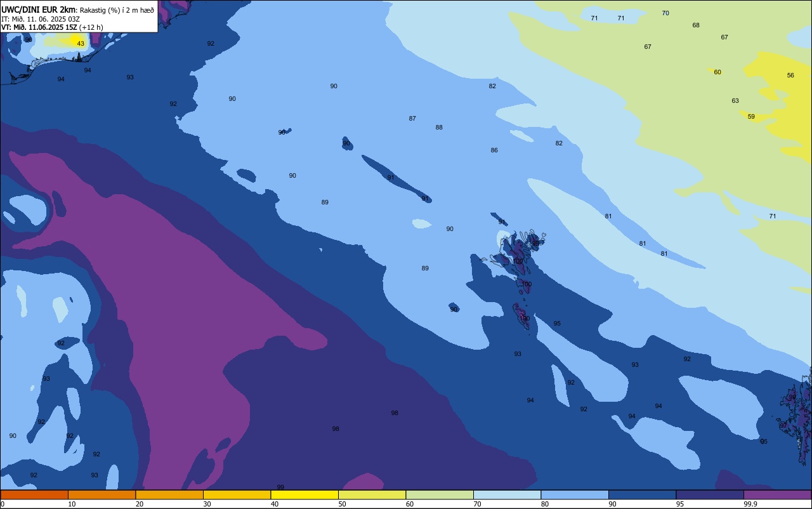Click the humidity value 86 on the map
Image resolution: width=812 pixels, height=509 pixels.
(x=494, y=150)
